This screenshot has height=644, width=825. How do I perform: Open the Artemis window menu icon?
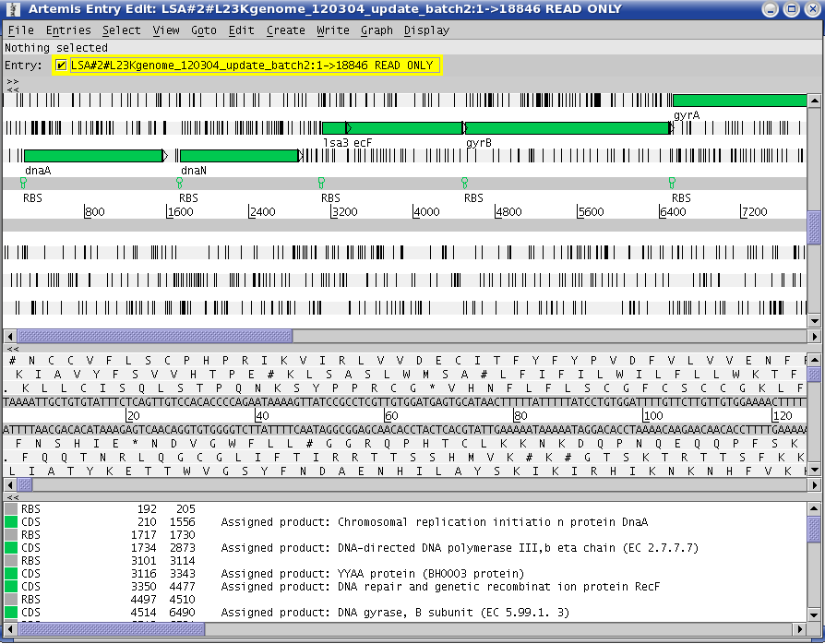(x=12, y=9)
